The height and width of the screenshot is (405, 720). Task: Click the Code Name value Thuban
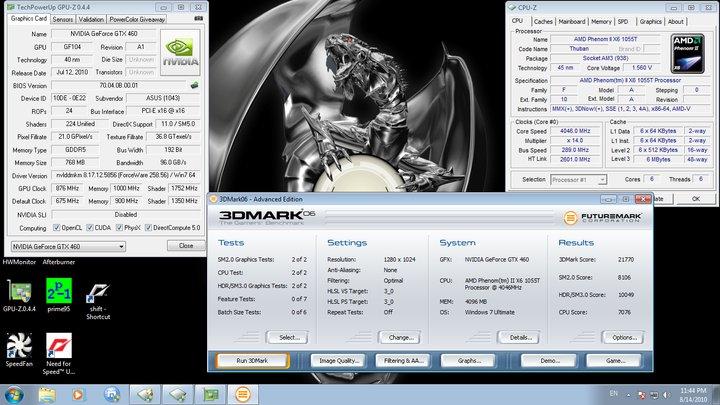pyautogui.click(x=579, y=49)
